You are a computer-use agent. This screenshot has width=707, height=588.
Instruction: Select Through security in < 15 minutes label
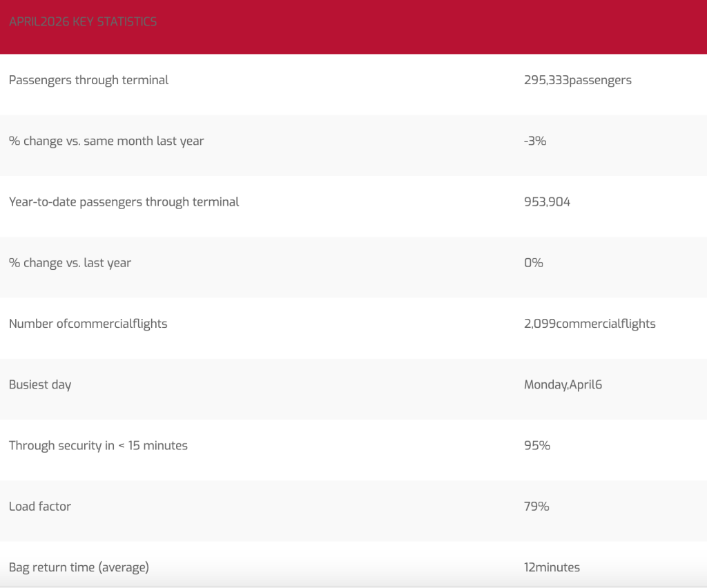pos(98,445)
